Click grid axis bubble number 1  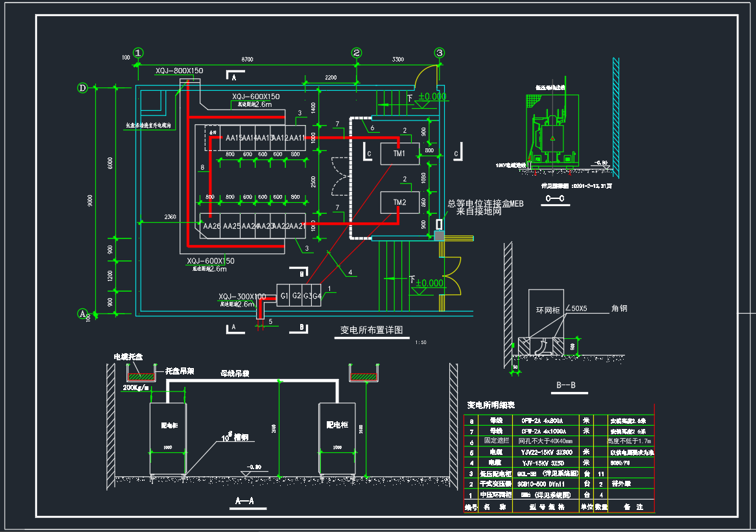(x=138, y=52)
